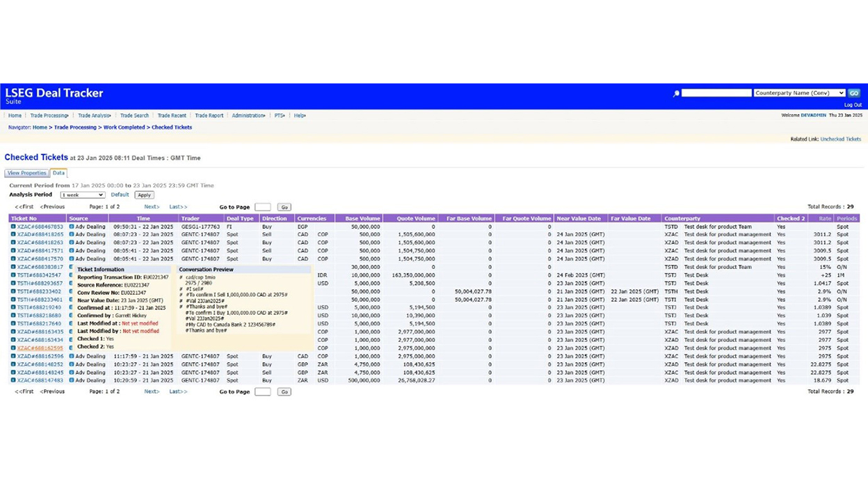Switch to the View Properties tab
868x488 pixels.
(x=26, y=173)
